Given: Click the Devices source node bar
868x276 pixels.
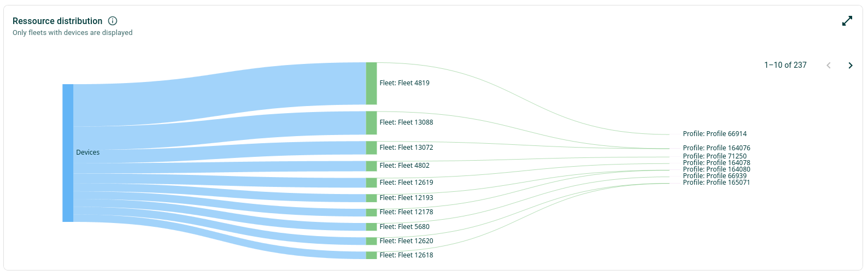Looking at the screenshot, I should coord(68,153).
